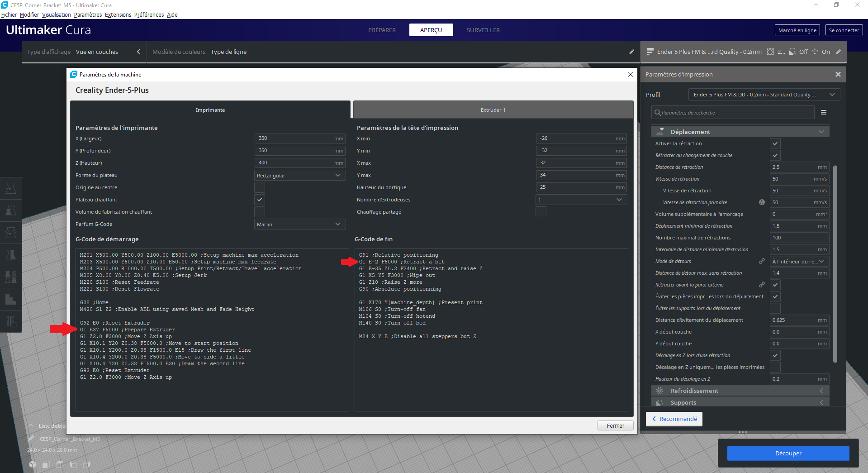
Task: Click the formula icon beside Vitesse de rétraction primaire
Action: [762, 202]
